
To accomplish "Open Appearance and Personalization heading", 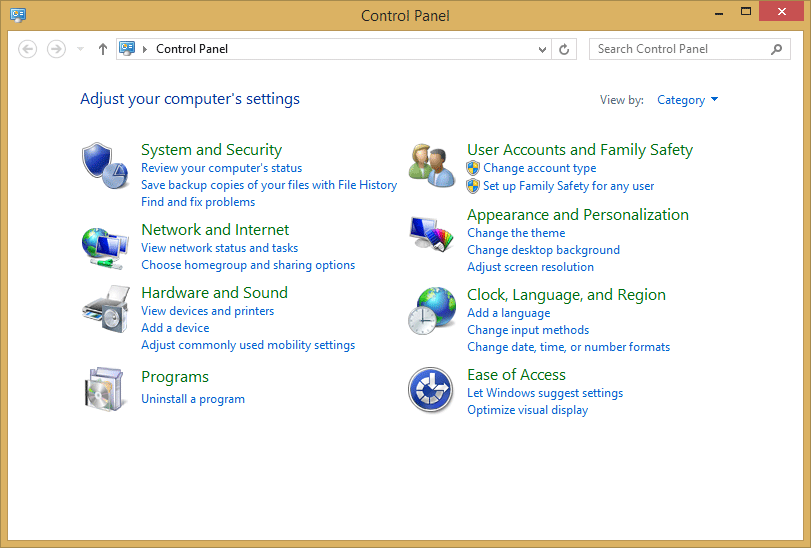I will (x=578, y=215).
